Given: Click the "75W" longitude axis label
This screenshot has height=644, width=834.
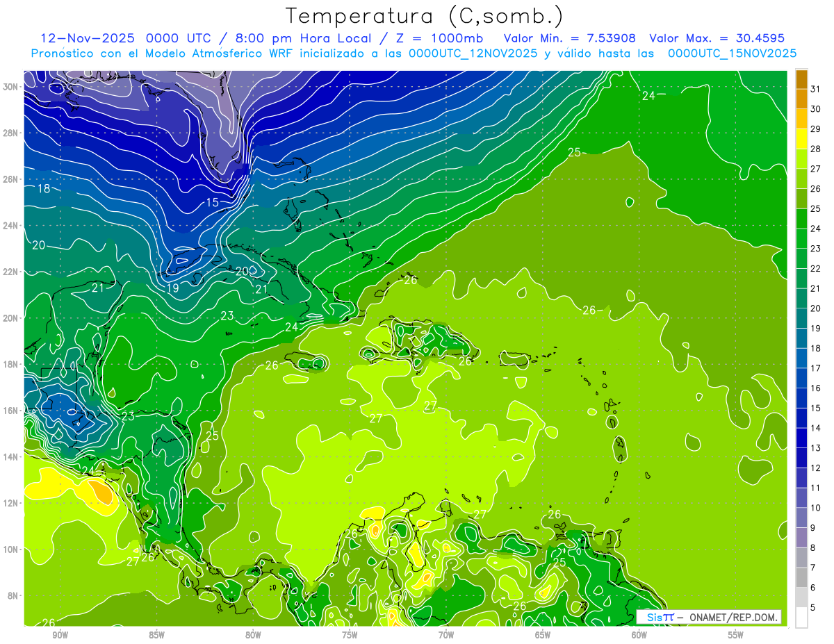Looking at the screenshot, I should coord(350,634).
